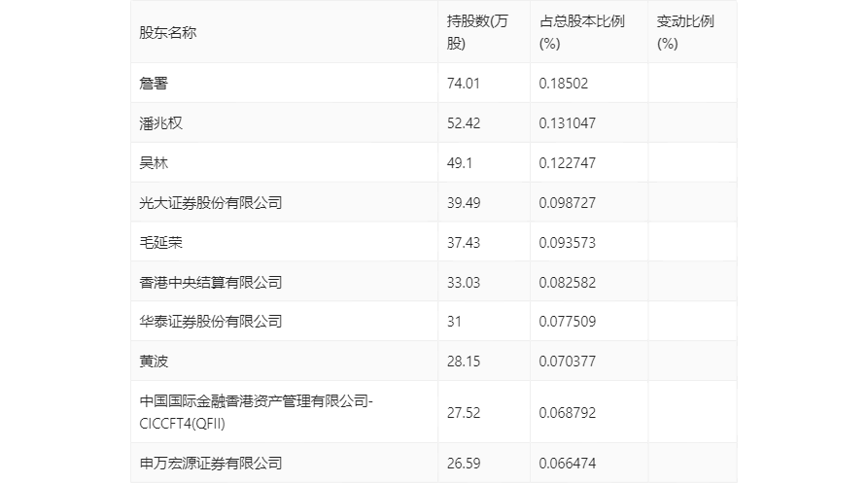The width and height of the screenshot is (868, 483).
Task: Click percentage value 0.18502
Action: (564, 84)
